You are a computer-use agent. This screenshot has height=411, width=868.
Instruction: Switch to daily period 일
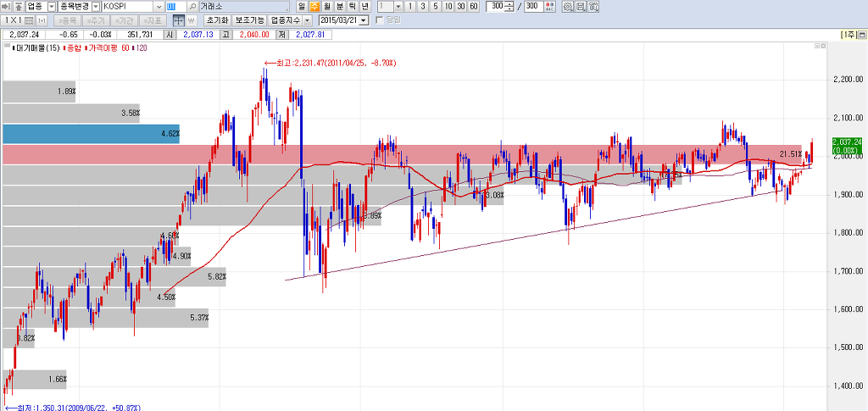pyautogui.click(x=301, y=7)
